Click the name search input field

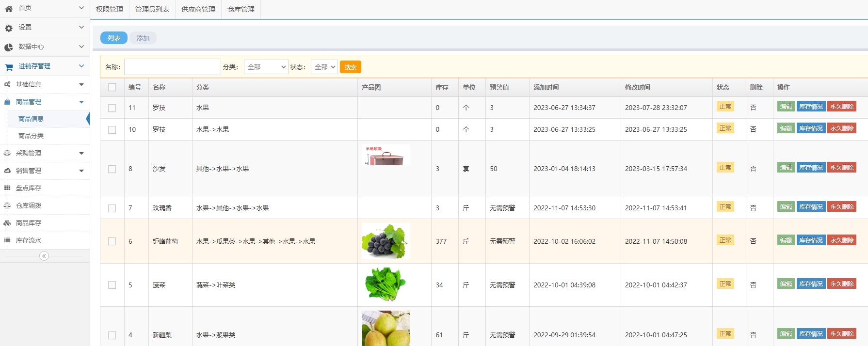click(x=172, y=67)
